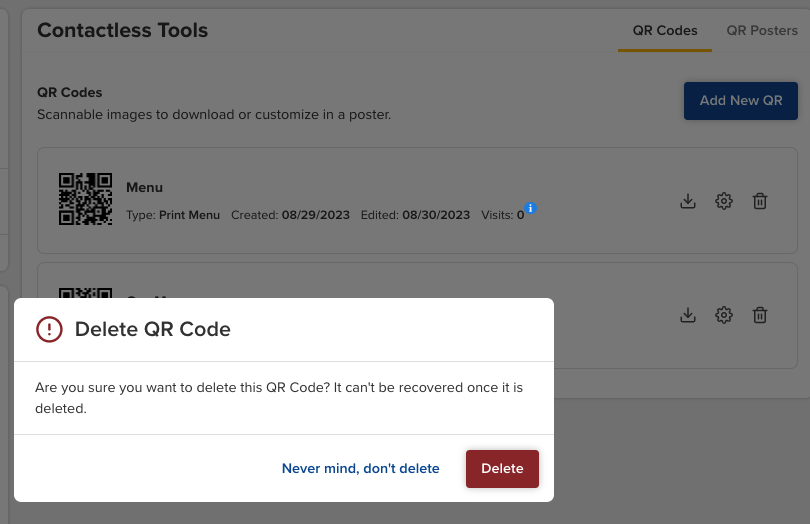Click the blue Visits info icon
Image resolution: width=810 pixels, height=524 pixels.
[531, 208]
